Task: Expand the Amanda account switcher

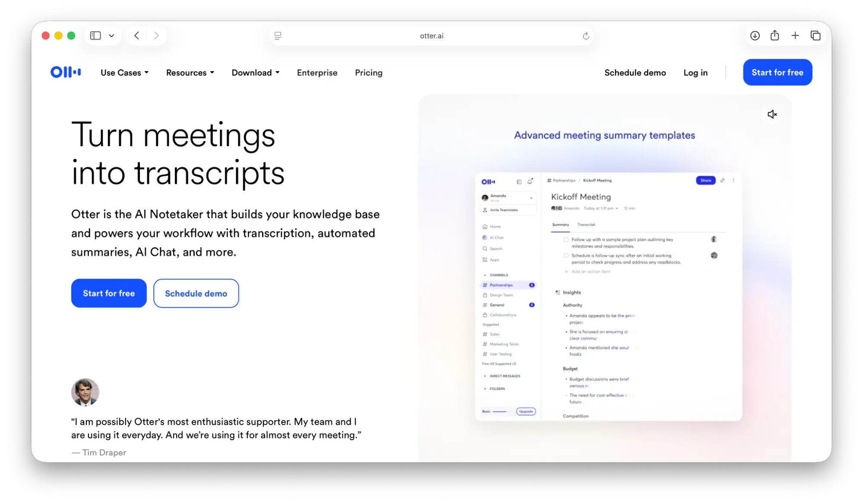Action: point(531,198)
